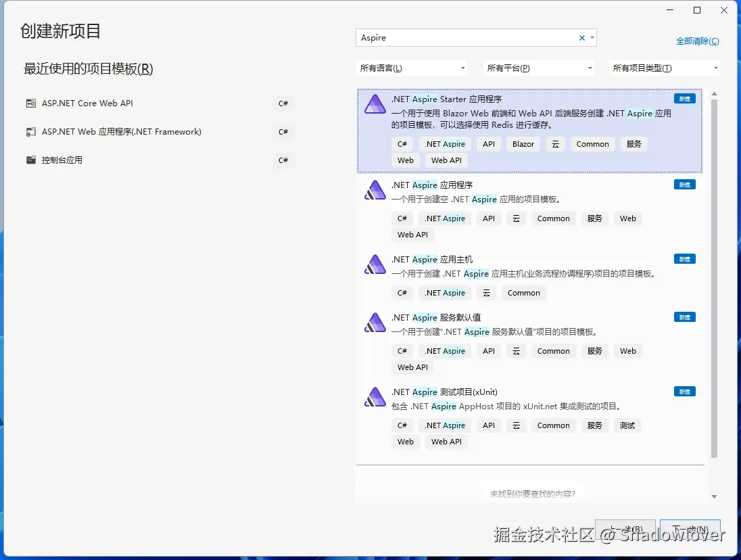Click 全部清除 link to clear filters
741x560 pixels.
[698, 41]
